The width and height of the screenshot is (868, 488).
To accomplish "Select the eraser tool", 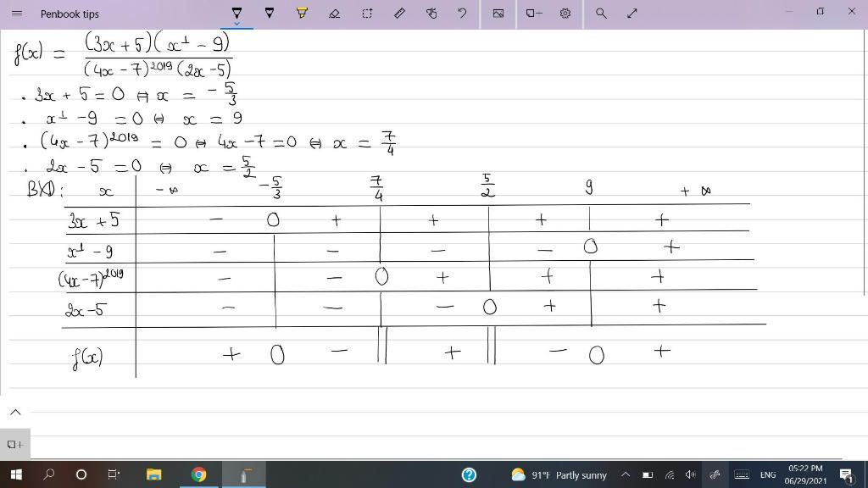I will 334,14.
